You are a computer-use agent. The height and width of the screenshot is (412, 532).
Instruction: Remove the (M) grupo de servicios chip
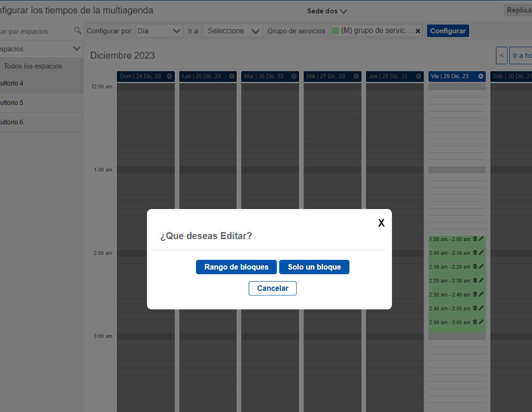coord(418,31)
